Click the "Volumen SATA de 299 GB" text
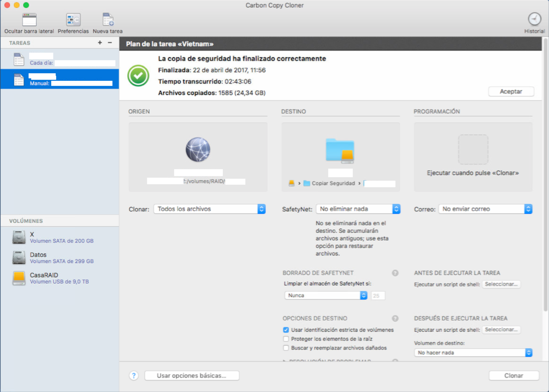Screen dimensions: 549x392 [x=62, y=261]
